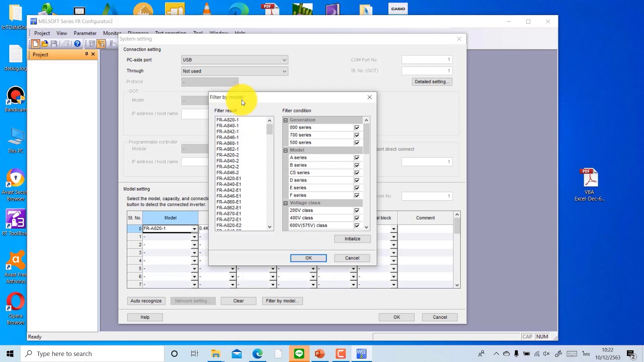The image size is (644, 362).
Task: Close the Project panel with its X icon
Action: 93,54
